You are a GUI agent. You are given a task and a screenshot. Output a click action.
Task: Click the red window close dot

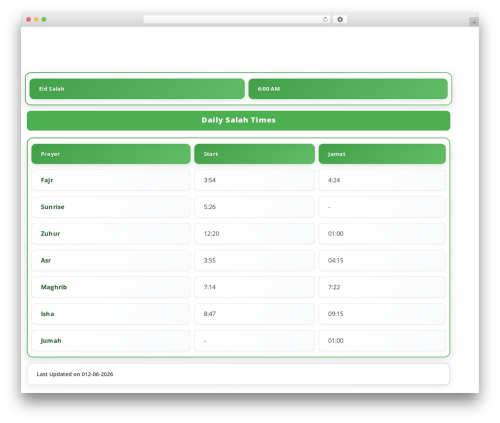coord(29,19)
